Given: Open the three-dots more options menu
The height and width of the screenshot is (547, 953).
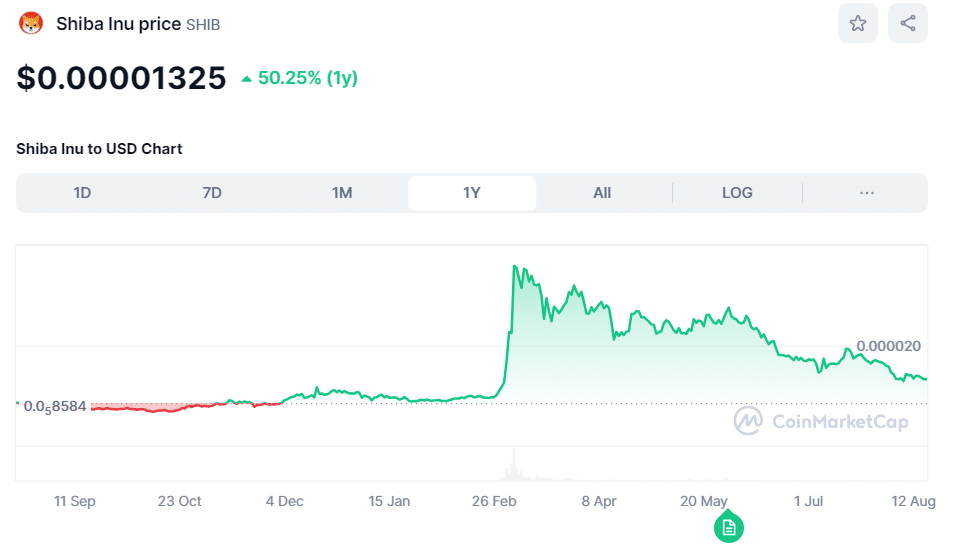Looking at the screenshot, I should 866,193.
